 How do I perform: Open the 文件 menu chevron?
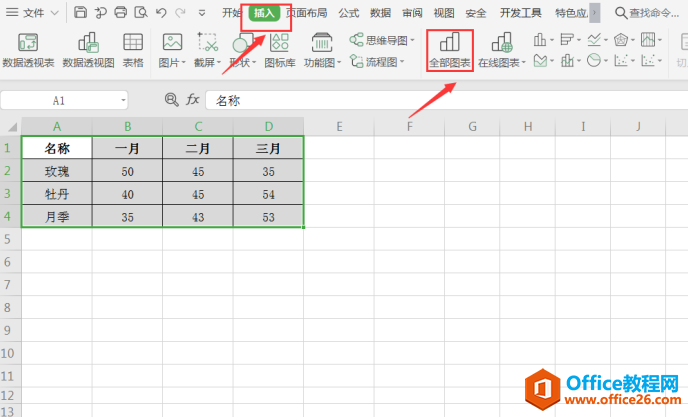(x=54, y=13)
